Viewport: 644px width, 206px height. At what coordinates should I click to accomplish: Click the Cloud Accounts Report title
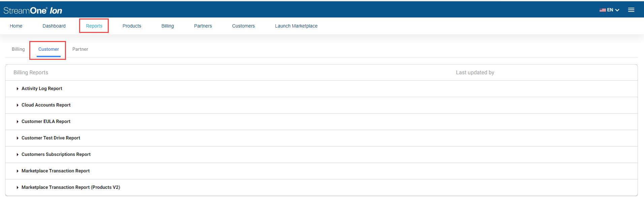point(46,105)
